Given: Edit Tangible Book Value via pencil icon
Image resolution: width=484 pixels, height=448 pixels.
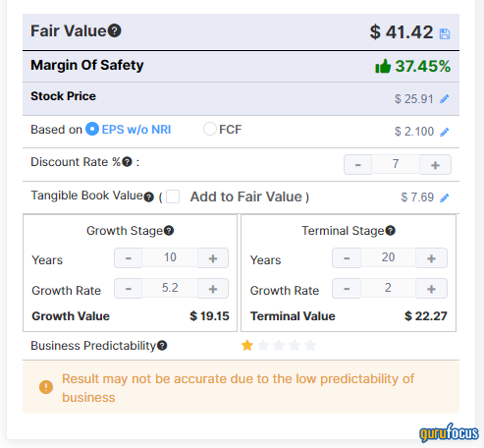Looking at the screenshot, I should tap(444, 197).
